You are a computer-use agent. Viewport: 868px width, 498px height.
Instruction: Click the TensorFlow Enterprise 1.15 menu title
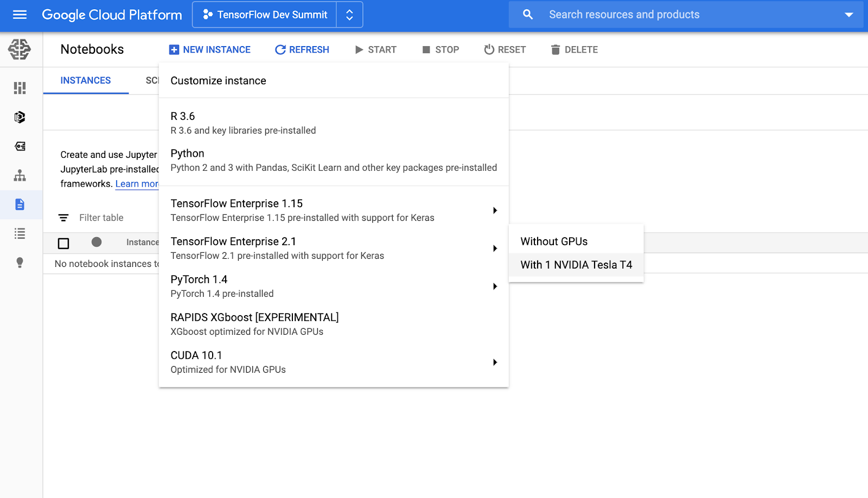[237, 203]
